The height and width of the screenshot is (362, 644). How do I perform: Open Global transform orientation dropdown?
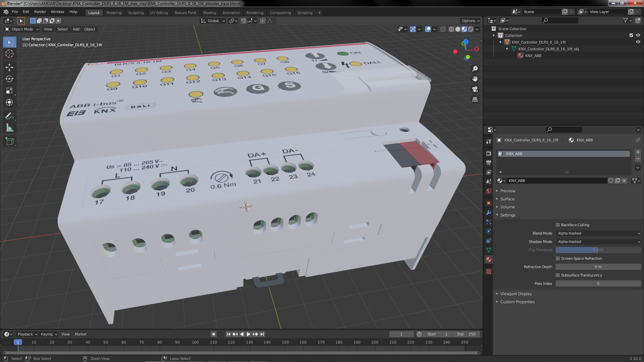[x=213, y=21]
